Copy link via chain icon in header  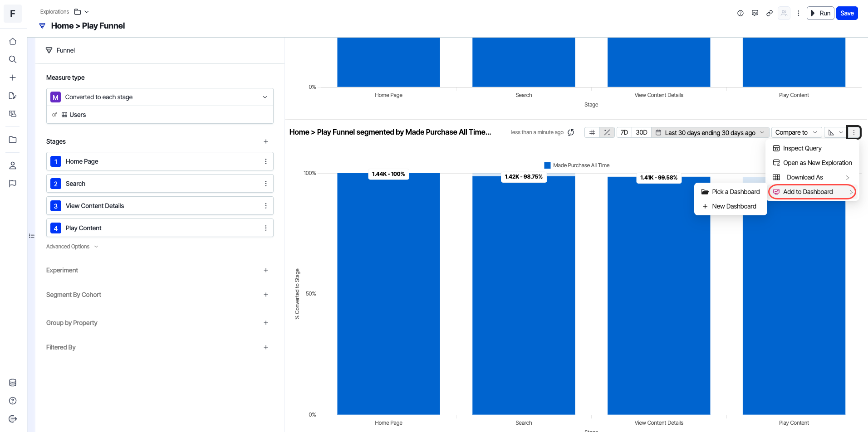[770, 13]
